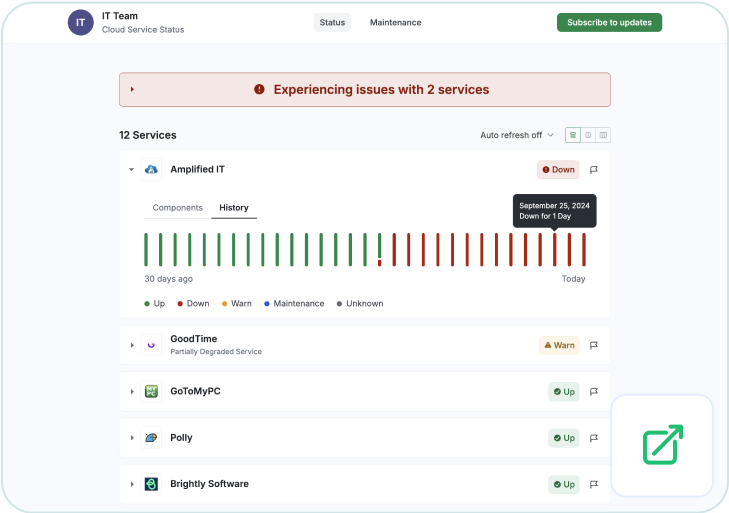Click the Brightly Software Up badge

coord(564,484)
